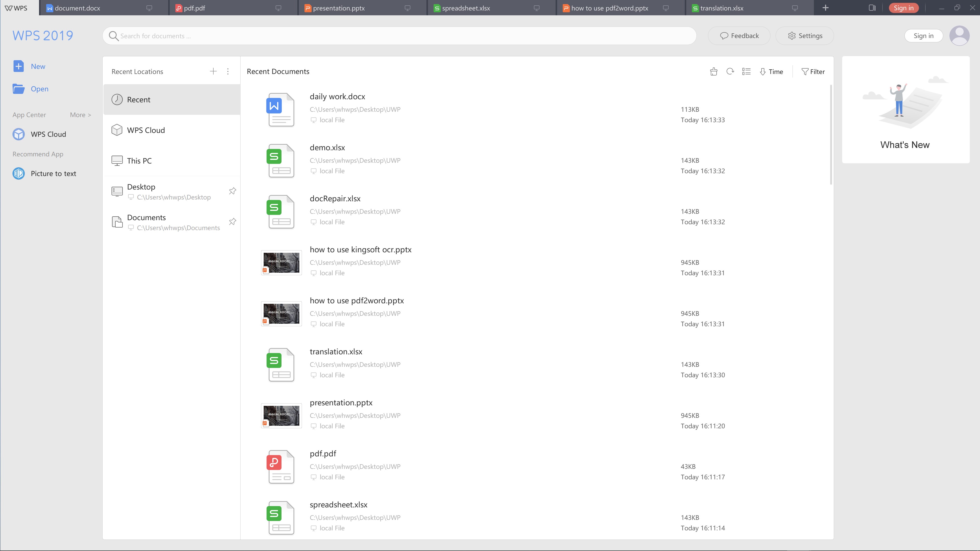Image resolution: width=980 pixels, height=551 pixels.
Task: Switch list view mode icon
Action: (x=746, y=71)
